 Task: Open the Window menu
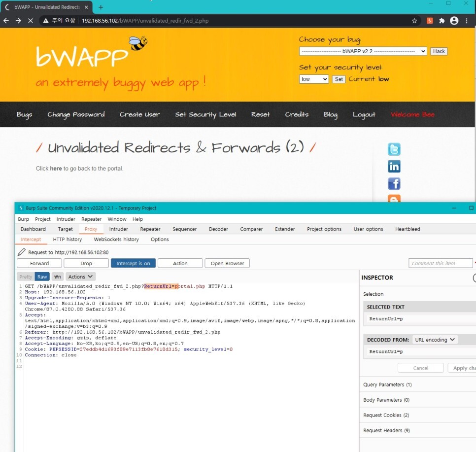coord(117,219)
